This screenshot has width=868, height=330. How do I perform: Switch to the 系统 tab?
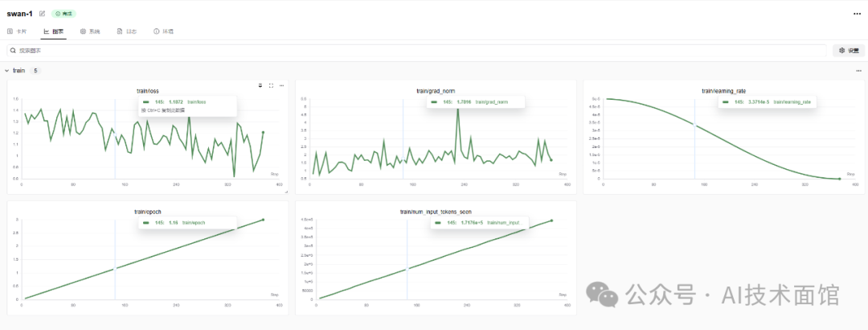pos(90,31)
